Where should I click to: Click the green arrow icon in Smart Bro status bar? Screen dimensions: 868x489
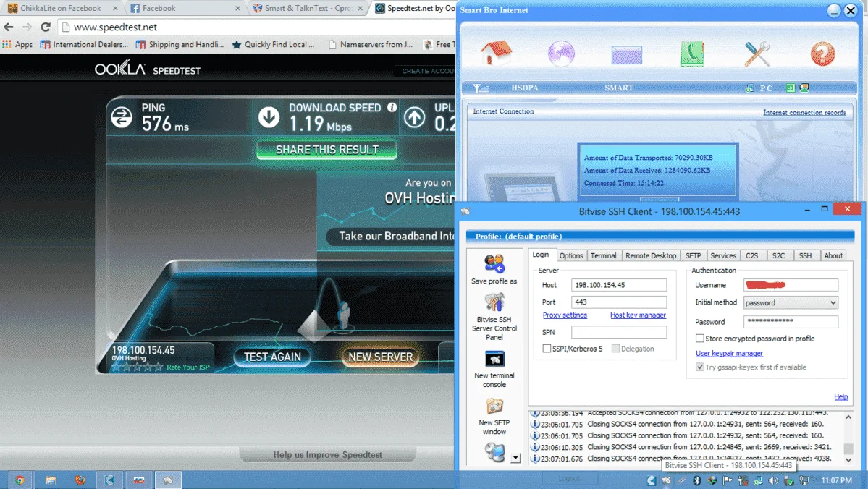click(791, 88)
